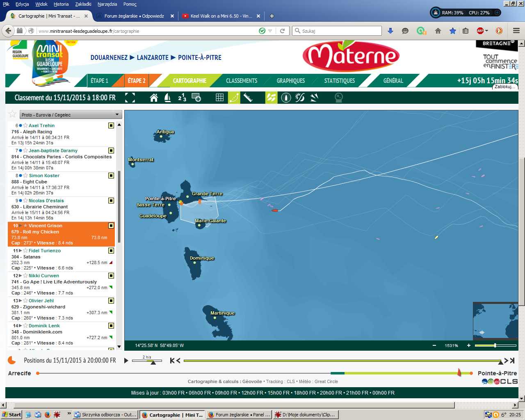Click the wind arrows icon in toolbar

tap(314, 98)
